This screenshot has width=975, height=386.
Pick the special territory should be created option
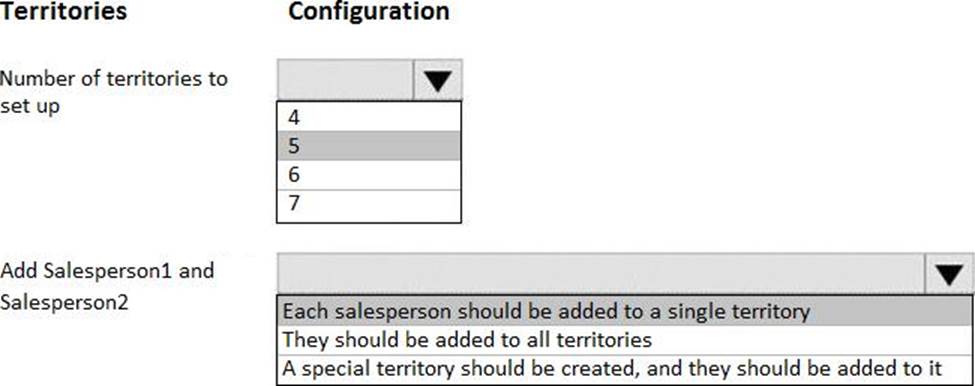point(625,369)
